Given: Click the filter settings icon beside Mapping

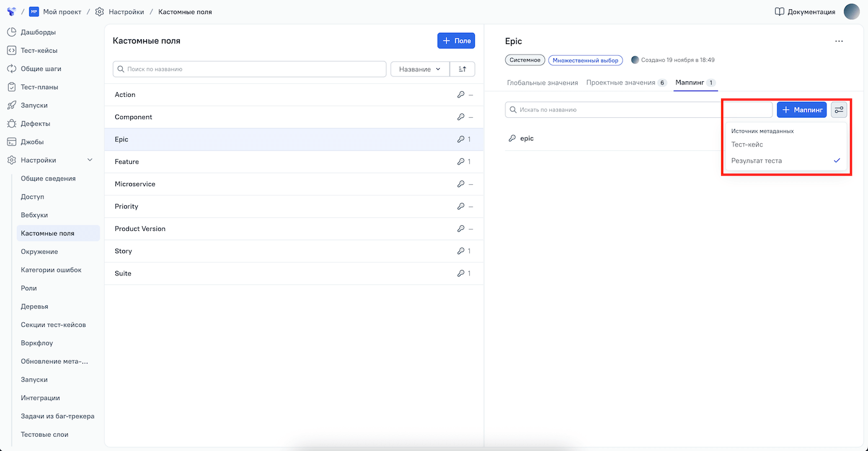Looking at the screenshot, I should click(839, 110).
